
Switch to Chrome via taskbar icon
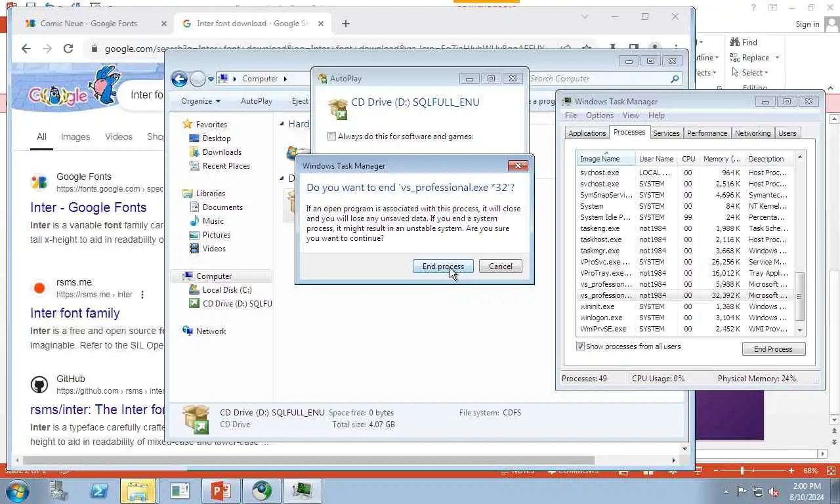[x=262, y=490]
